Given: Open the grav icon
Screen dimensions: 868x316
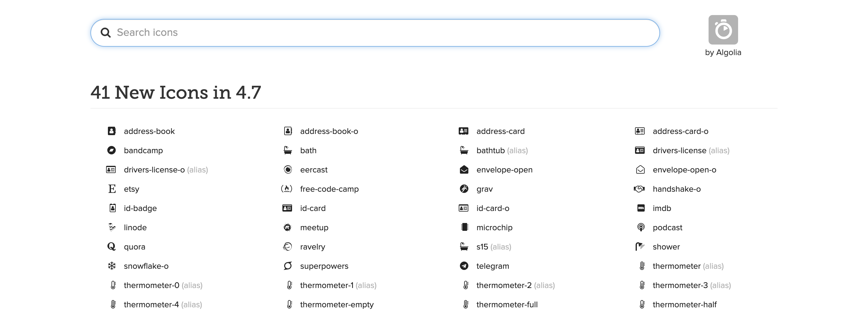Looking at the screenshot, I should [464, 188].
